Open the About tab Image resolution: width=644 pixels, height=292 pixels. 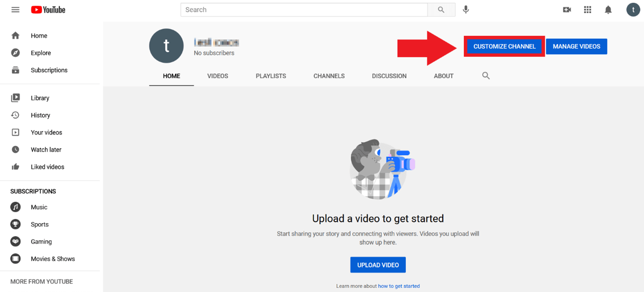tap(443, 76)
